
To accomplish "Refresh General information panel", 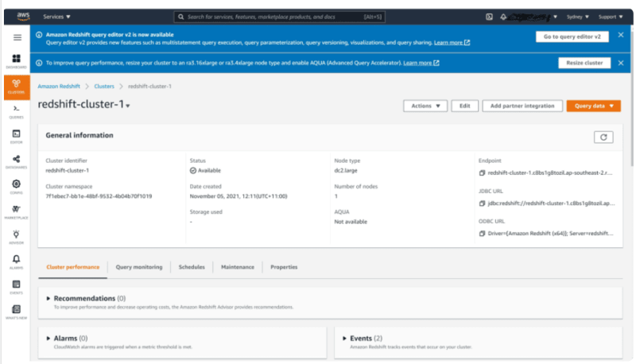I will click(603, 137).
